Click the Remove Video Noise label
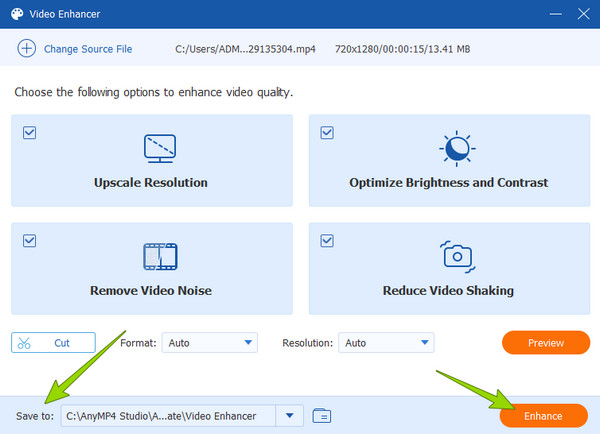Screen dimensions: 600x434 coord(151,290)
